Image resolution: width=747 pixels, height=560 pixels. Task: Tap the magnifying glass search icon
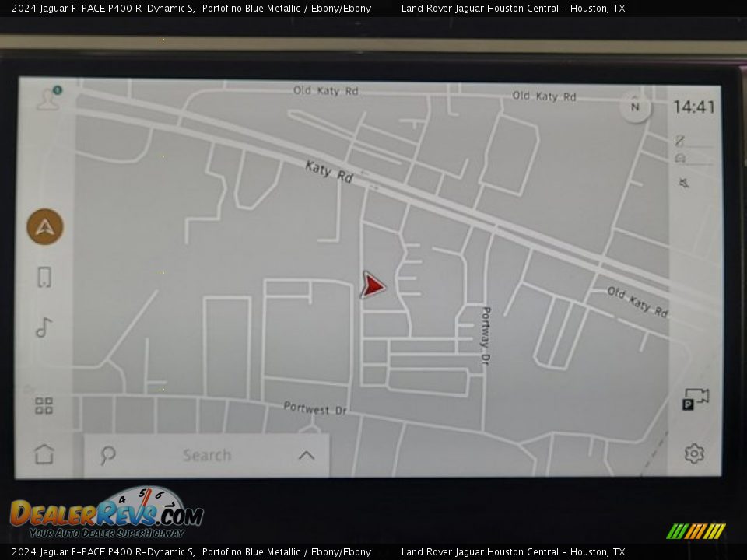108,455
